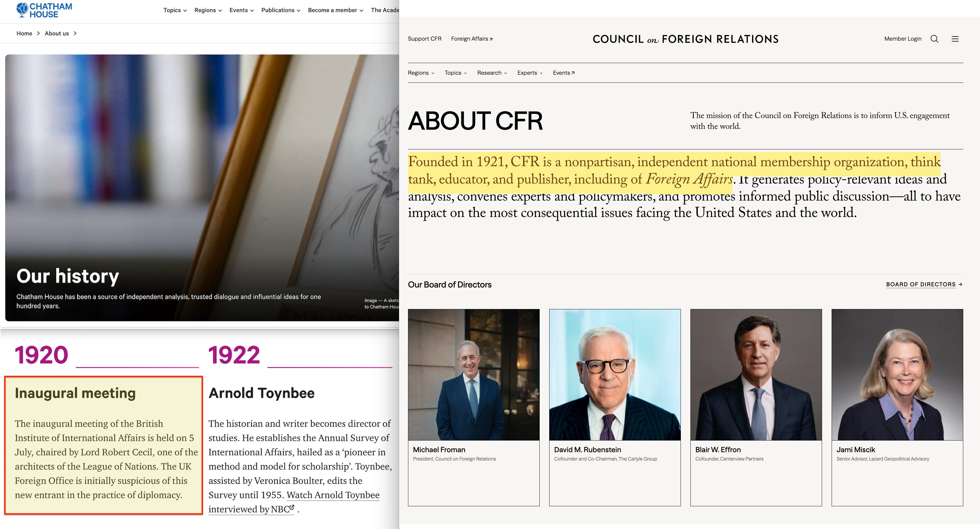Click the Jami Miscik name link
The image size is (980, 529).
(x=856, y=450)
